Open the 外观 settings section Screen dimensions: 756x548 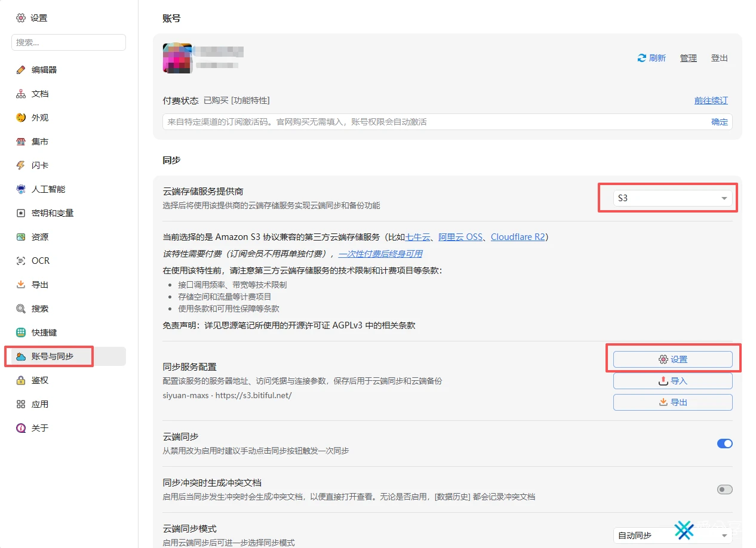point(69,118)
